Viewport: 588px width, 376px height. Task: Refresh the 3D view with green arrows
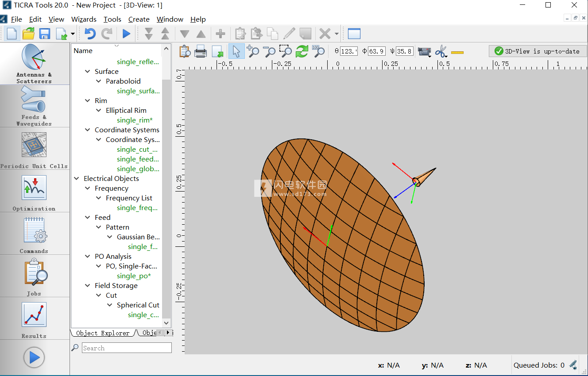[x=302, y=51]
